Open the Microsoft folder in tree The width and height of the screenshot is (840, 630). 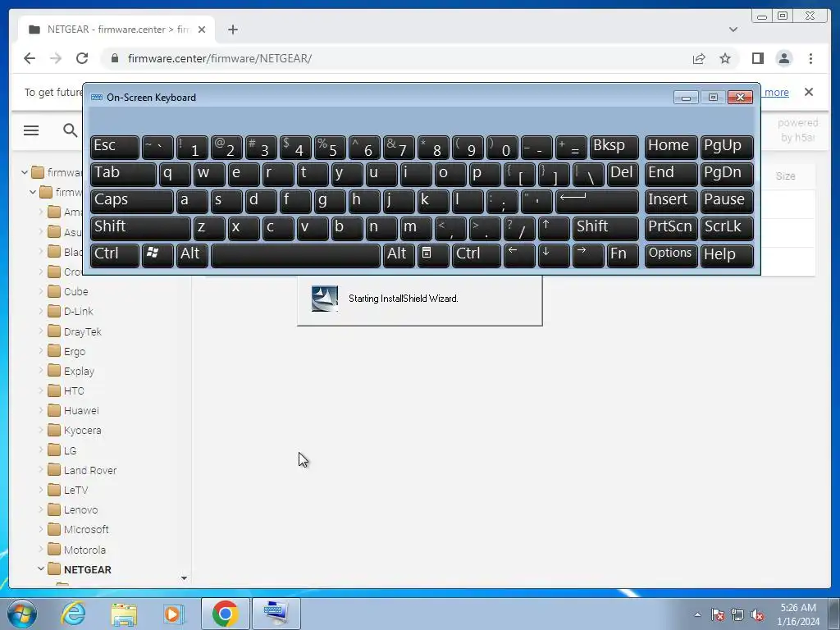pyautogui.click(x=78, y=529)
